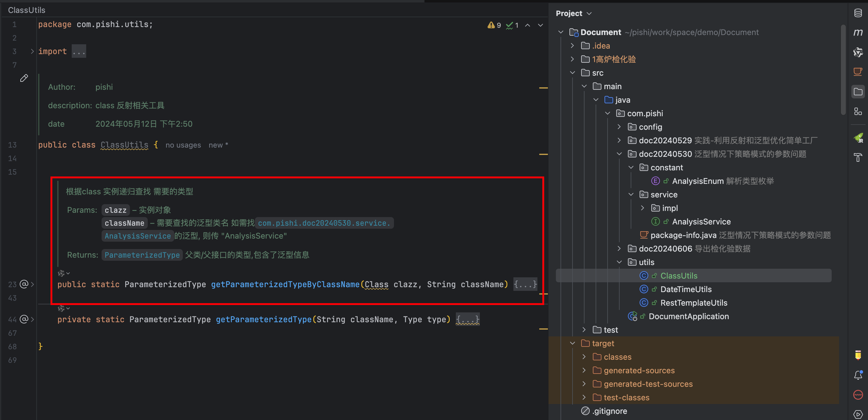
Task: Collapse the utils package
Action: (x=619, y=262)
